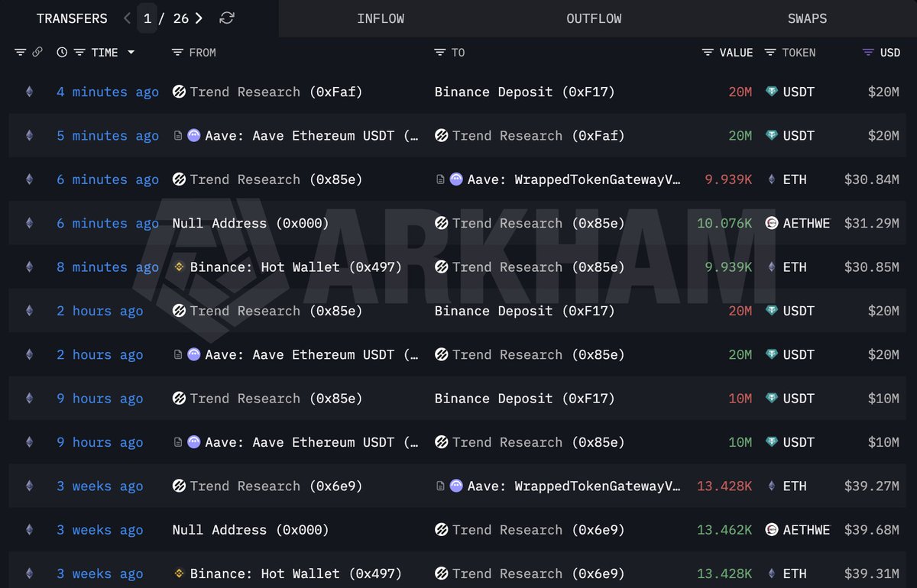Screen dimensions: 917x588
Task: Click ETH token icon in $30.84M row
Action: click(x=772, y=179)
